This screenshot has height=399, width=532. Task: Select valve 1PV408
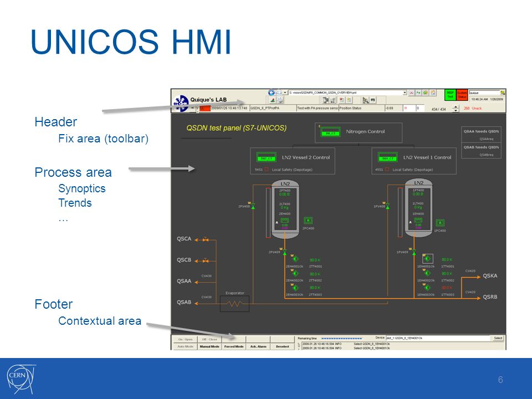pos(387,205)
